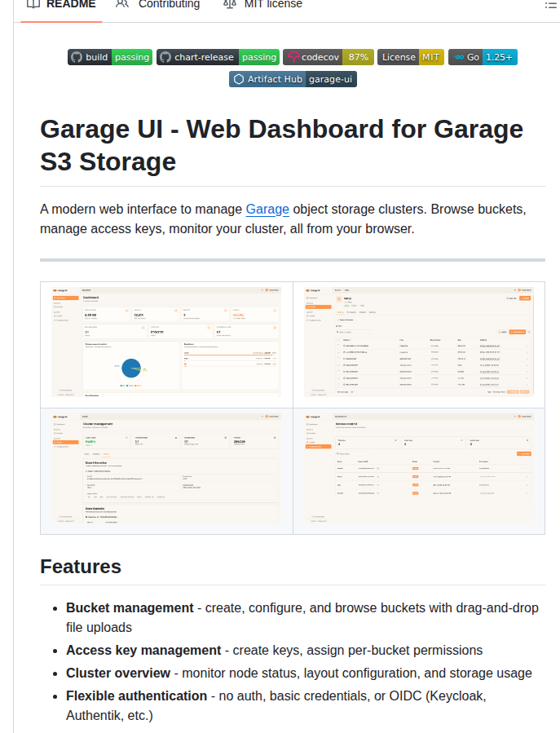This screenshot has height=733, width=560.
Task: Open the Artifact Hub garage-ui badge
Action: 293,79
